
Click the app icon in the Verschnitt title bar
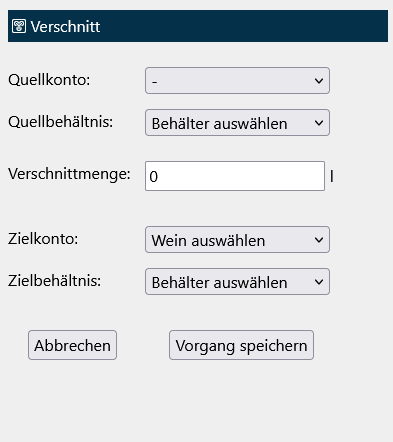click(x=19, y=26)
